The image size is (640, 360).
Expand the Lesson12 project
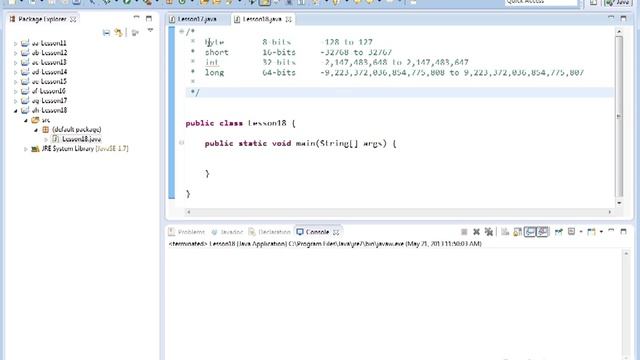(16, 53)
